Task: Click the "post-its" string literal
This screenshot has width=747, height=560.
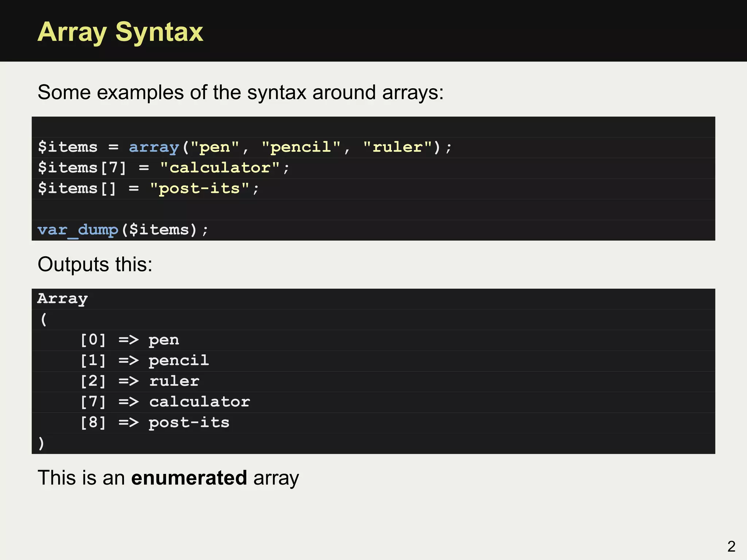Action: click(x=200, y=189)
